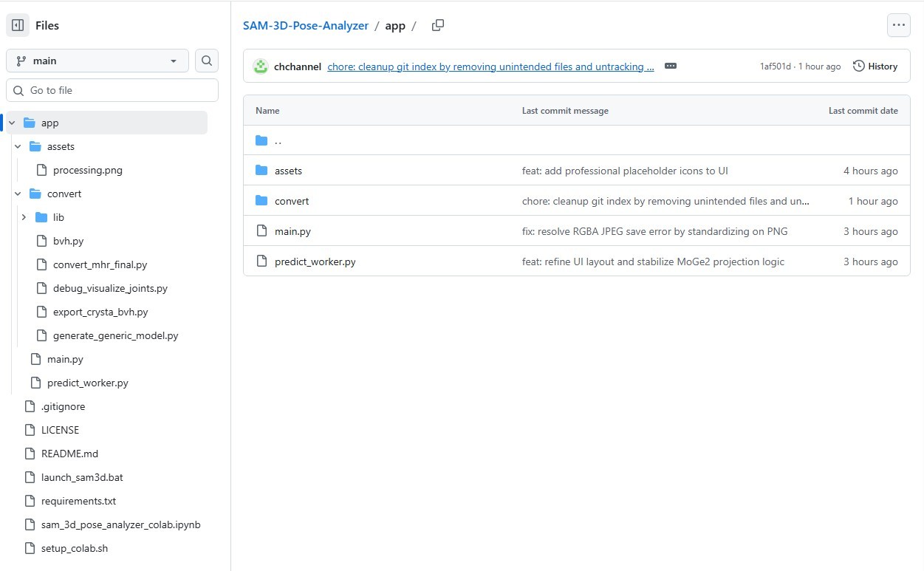This screenshot has width=924, height=571.
Task: Expand the lib folder chevron
Action: point(24,217)
